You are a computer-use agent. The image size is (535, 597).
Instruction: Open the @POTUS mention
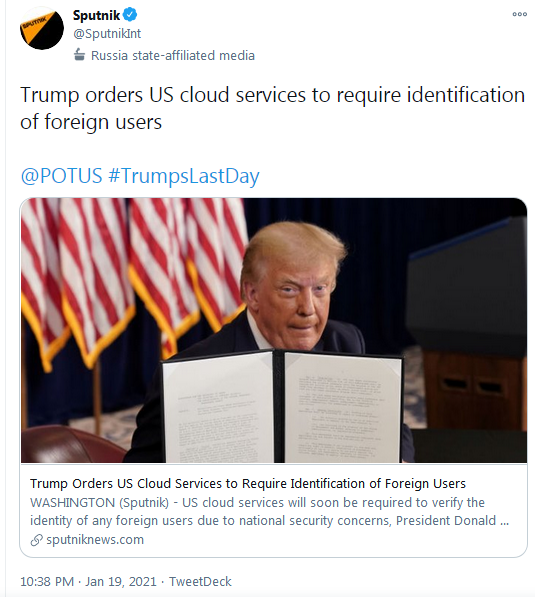(61, 176)
